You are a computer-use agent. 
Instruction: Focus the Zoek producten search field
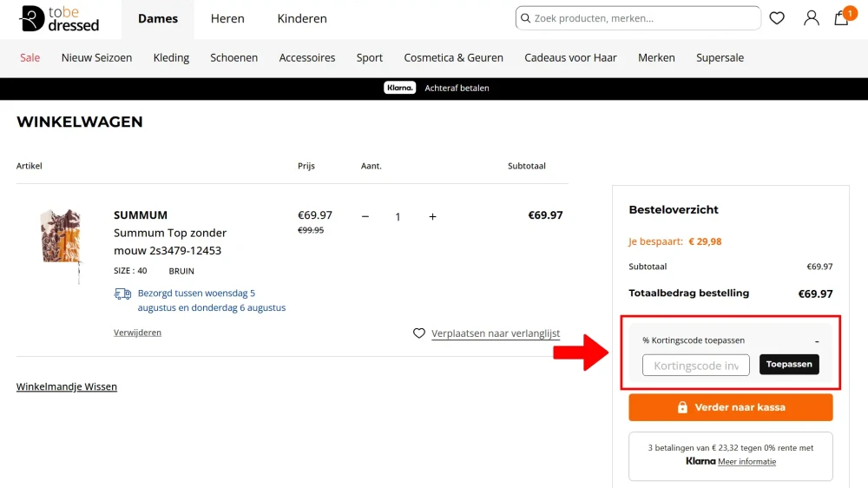pos(638,18)
